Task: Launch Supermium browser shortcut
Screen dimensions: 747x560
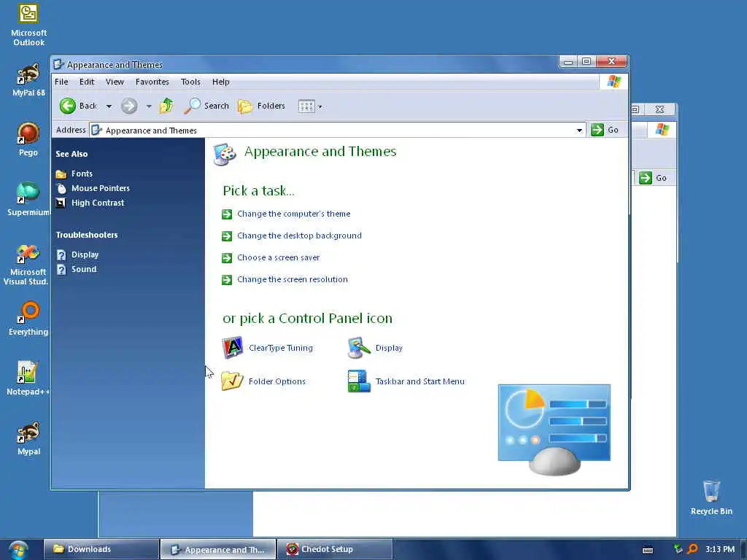Action: pyautogui.click(x=28, y=199)
